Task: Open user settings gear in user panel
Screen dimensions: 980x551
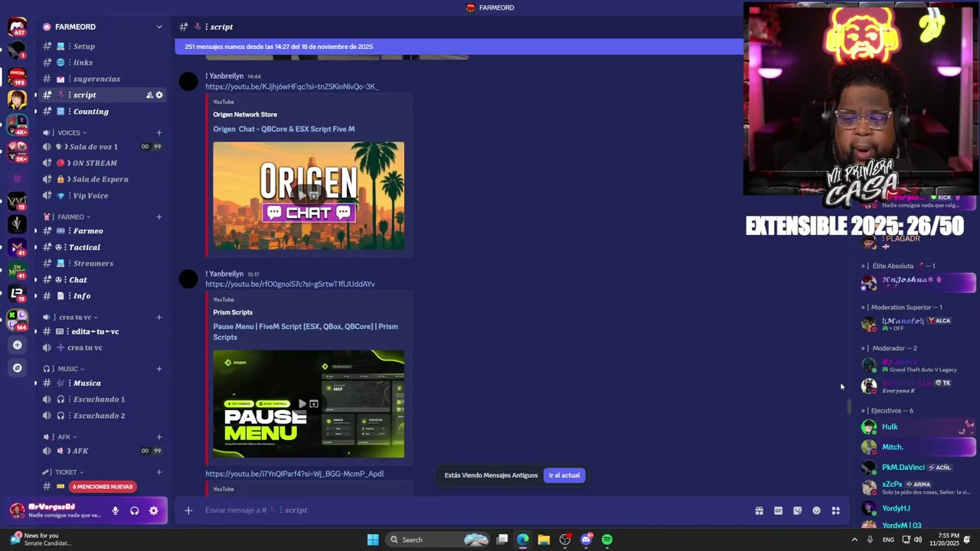Action: pos(154,510)
